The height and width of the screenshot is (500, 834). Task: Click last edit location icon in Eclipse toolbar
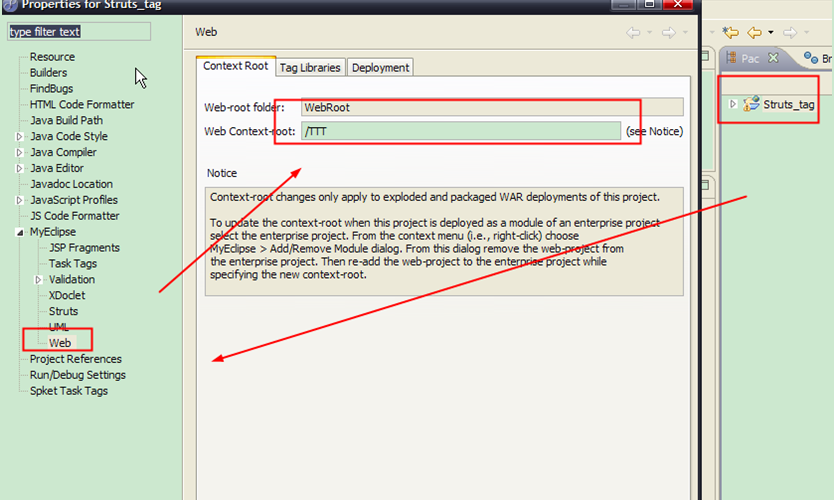click(x=731, y=32)
